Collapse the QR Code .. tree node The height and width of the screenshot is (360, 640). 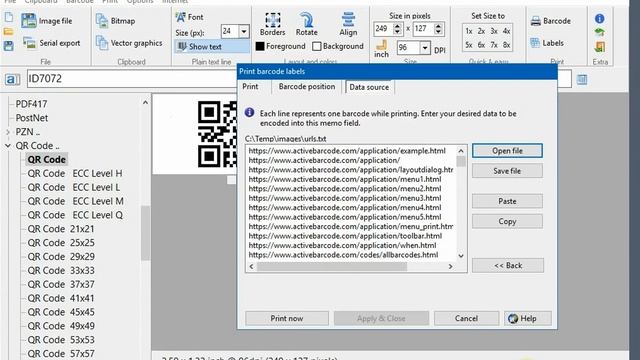click(8, 146)
